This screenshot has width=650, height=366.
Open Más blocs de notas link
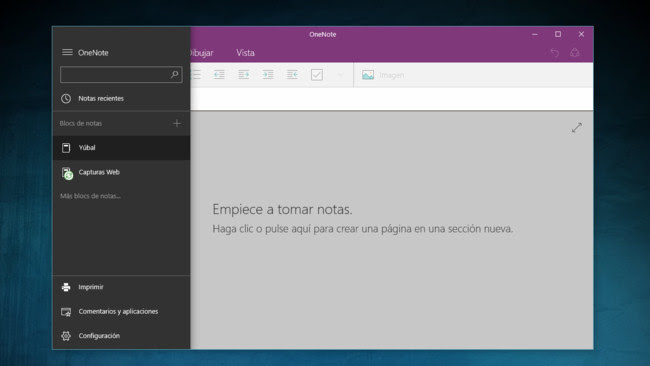(90, 196)
